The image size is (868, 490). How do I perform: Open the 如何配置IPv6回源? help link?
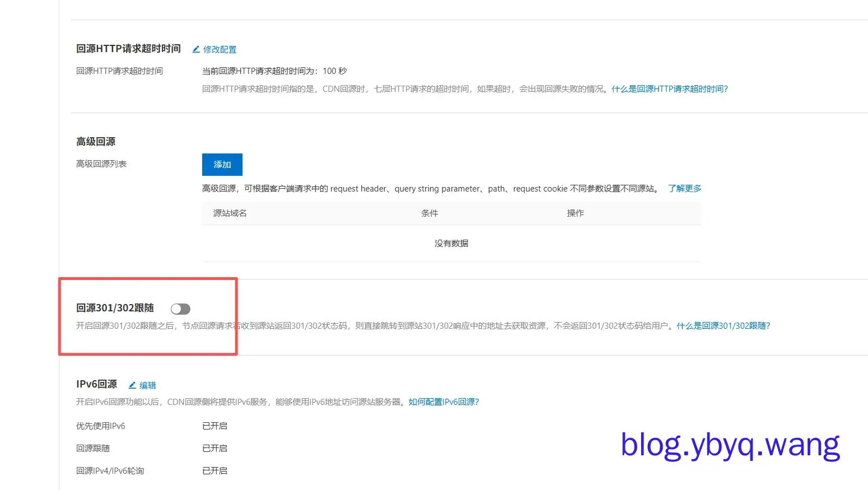pos(444,402)
